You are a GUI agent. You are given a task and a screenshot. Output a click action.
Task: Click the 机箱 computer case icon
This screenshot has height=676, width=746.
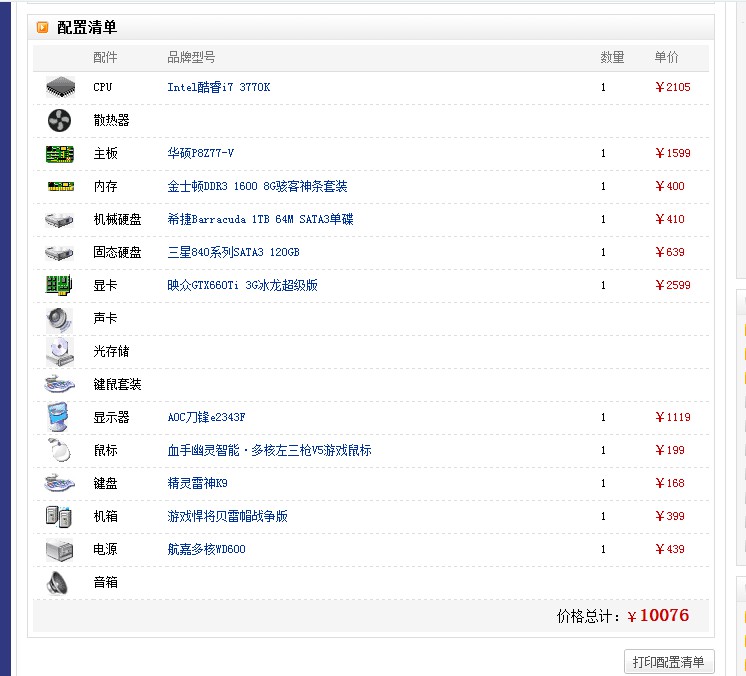click(59, 517)
